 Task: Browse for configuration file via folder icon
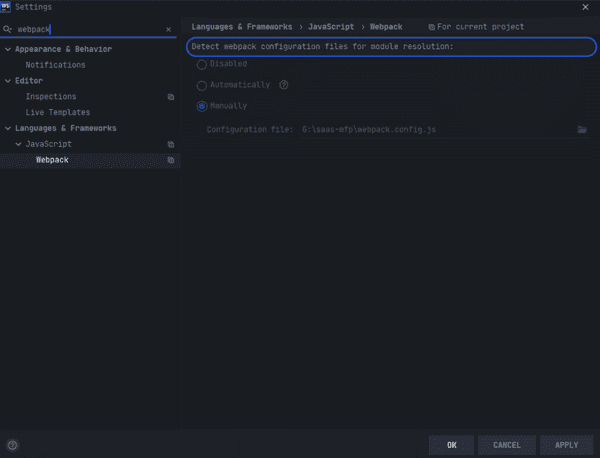point(582,130)
